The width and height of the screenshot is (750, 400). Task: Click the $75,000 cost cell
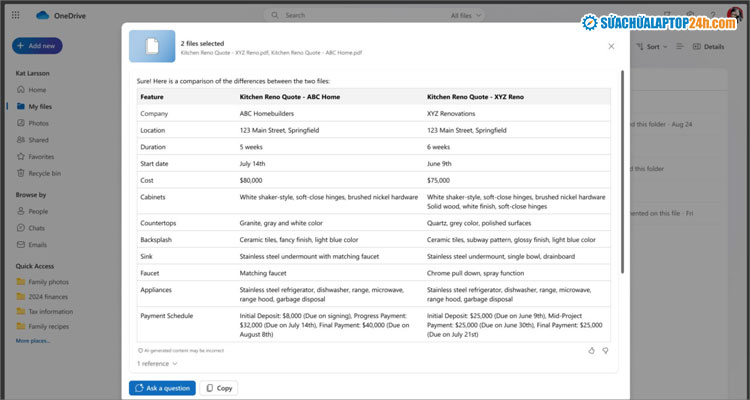(438, 181)
